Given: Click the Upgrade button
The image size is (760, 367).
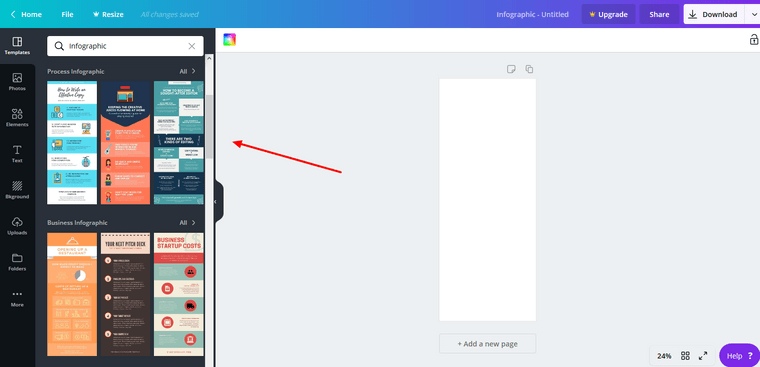Looking at the screenshot, I should pos(608,15).
